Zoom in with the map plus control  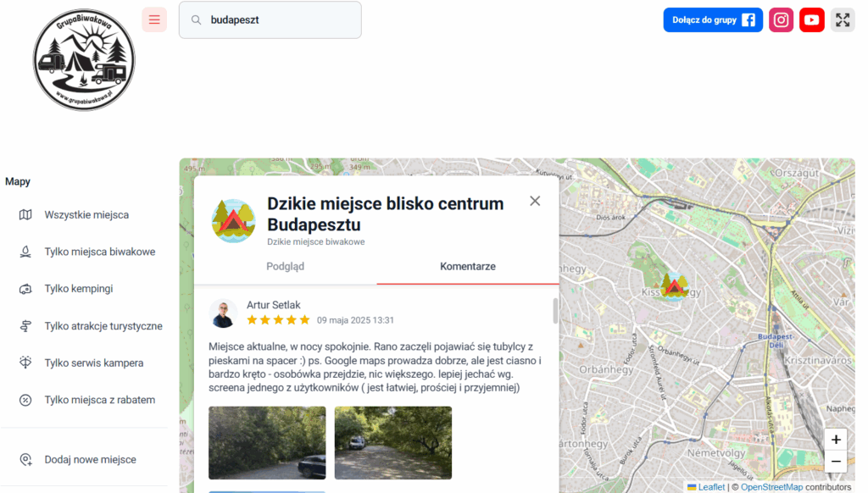tap(835, 440)
